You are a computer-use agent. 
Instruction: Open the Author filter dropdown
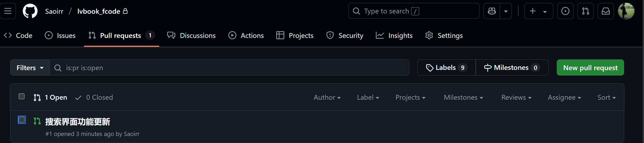tap(327, 98)
